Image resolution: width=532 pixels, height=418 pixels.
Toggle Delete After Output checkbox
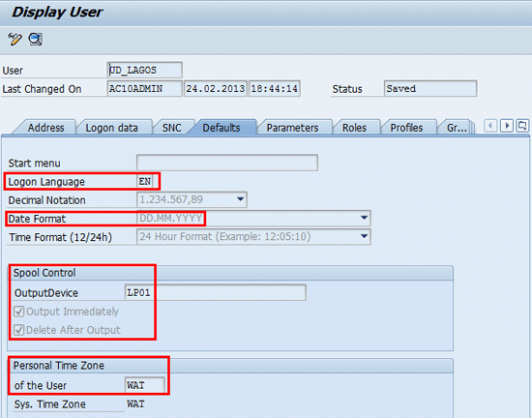(19, 330)
